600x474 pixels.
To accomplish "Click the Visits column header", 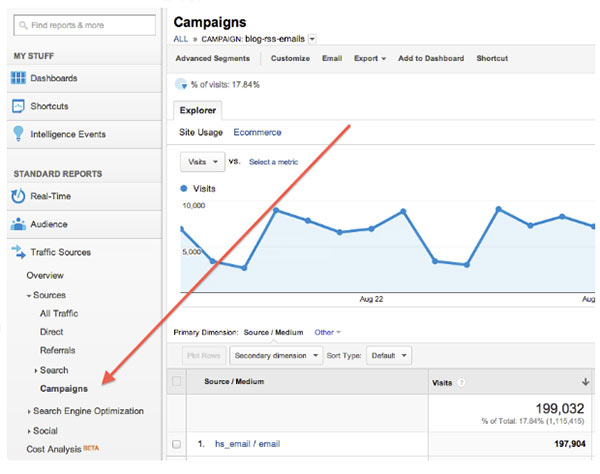I will [442, 383].
